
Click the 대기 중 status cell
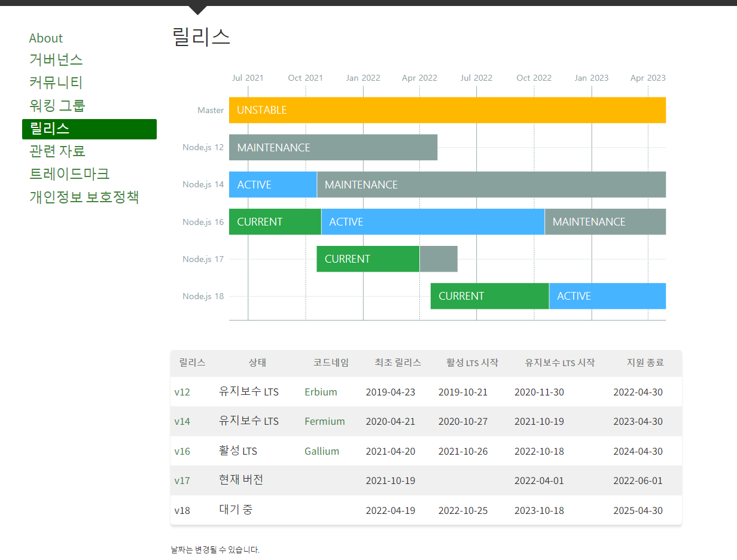click(236, 510)
